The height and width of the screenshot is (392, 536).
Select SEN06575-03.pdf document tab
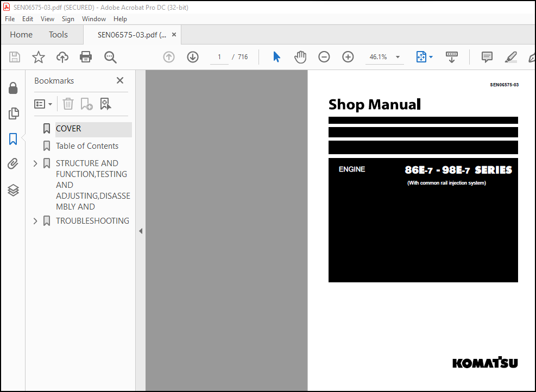pos(132,35)
